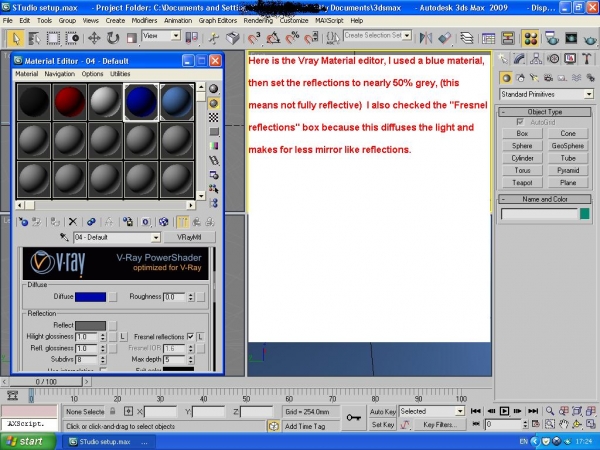Toggle the Percent Snap button
Image resolution: width=600 pixels, height=450 pixels.
click(292, 38)
